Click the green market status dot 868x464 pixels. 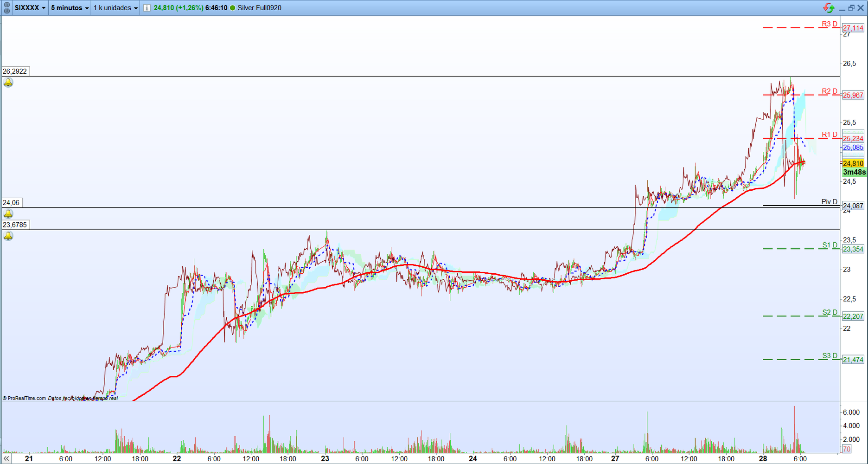click(233, 8)
